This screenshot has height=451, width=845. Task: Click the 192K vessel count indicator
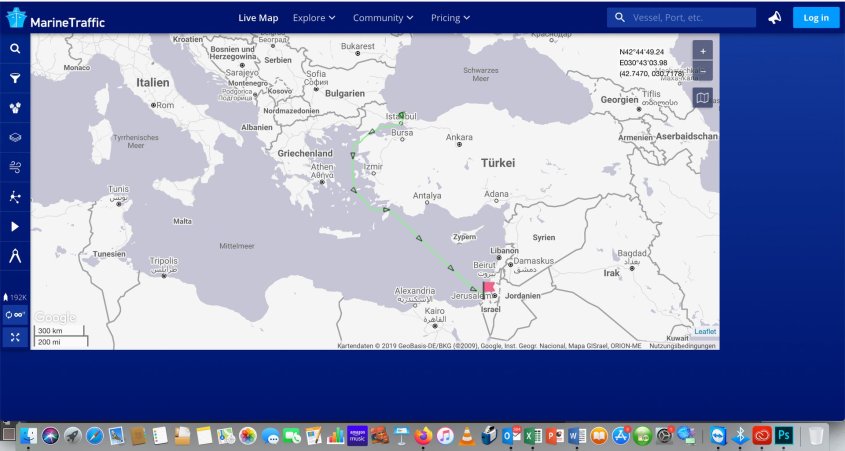click(15, 297)
